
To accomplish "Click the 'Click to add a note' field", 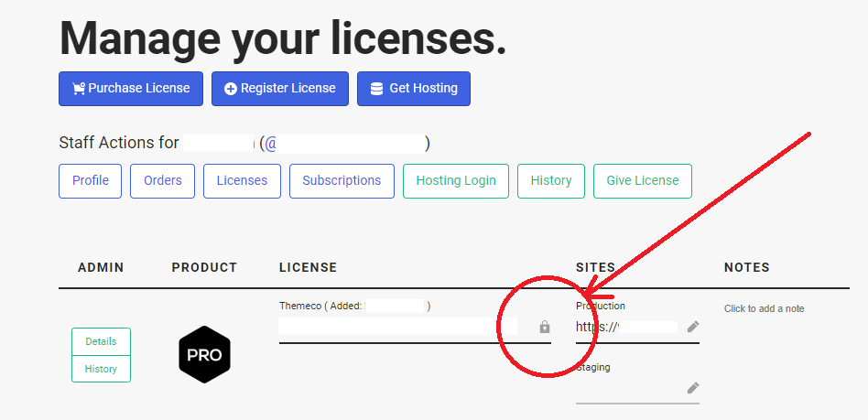I will tap(764, 308).
